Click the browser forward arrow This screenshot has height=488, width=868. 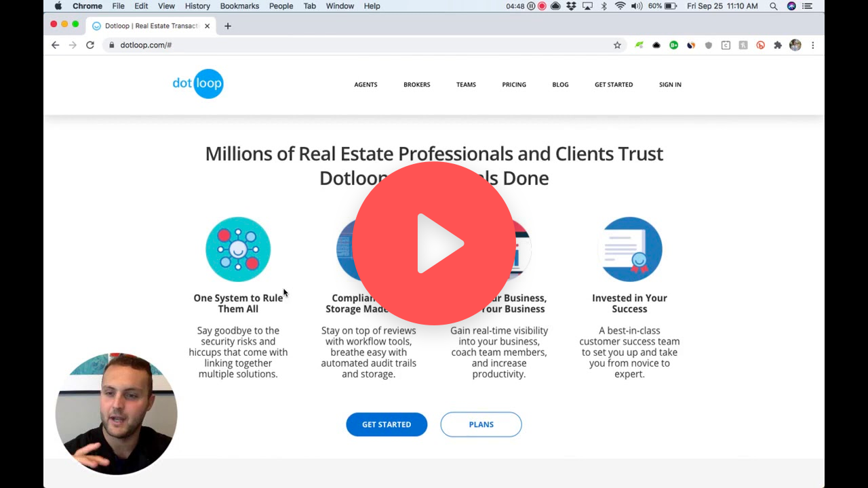point(73,45)
